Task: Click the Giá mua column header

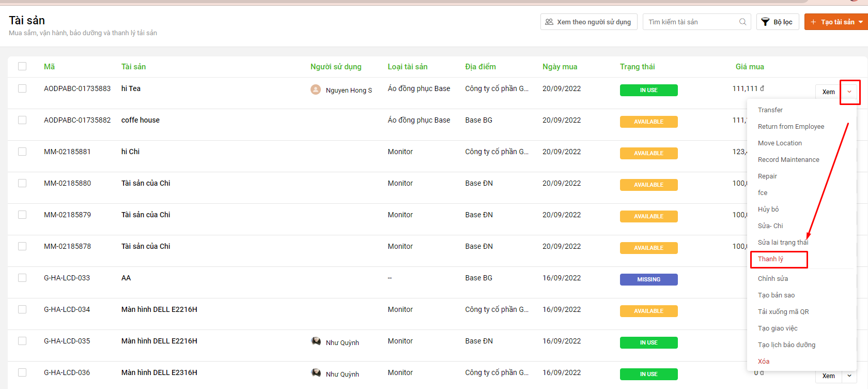Action: point(750,67)
